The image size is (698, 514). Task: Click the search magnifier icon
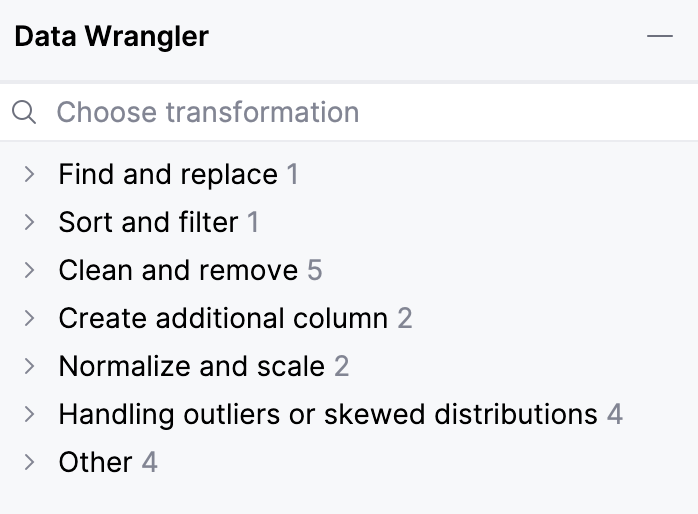(x=24, y=112)
